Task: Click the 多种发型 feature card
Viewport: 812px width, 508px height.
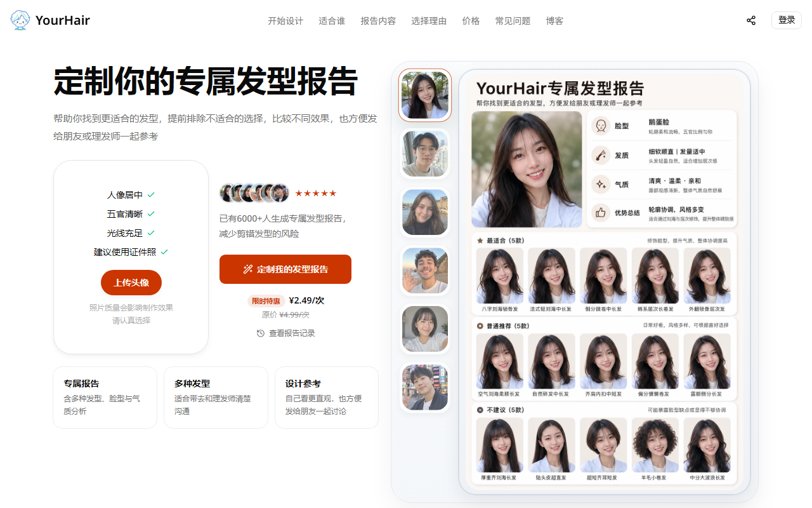Action: [216, 398]
